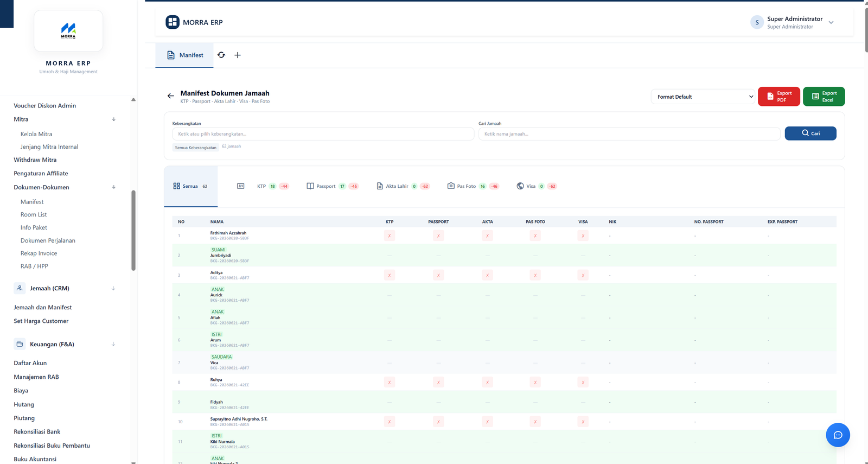Click the Visa globe icon

click(520, 186)
